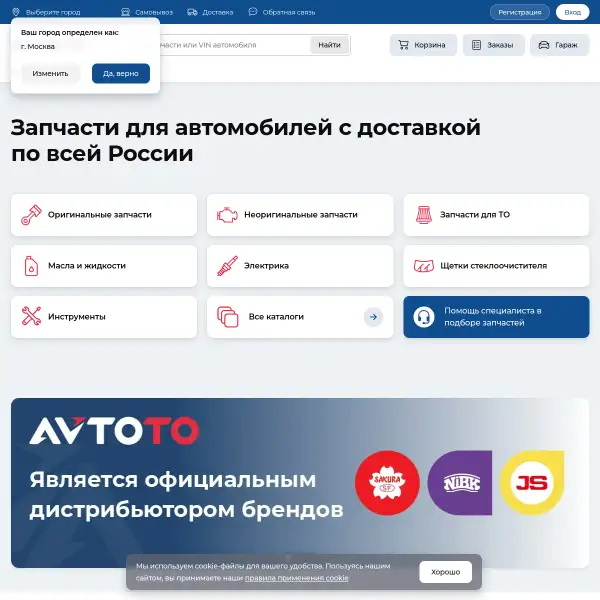Open Помощь специалиста в подборе запчастей

pyautogui.click(x=496, y=317)
